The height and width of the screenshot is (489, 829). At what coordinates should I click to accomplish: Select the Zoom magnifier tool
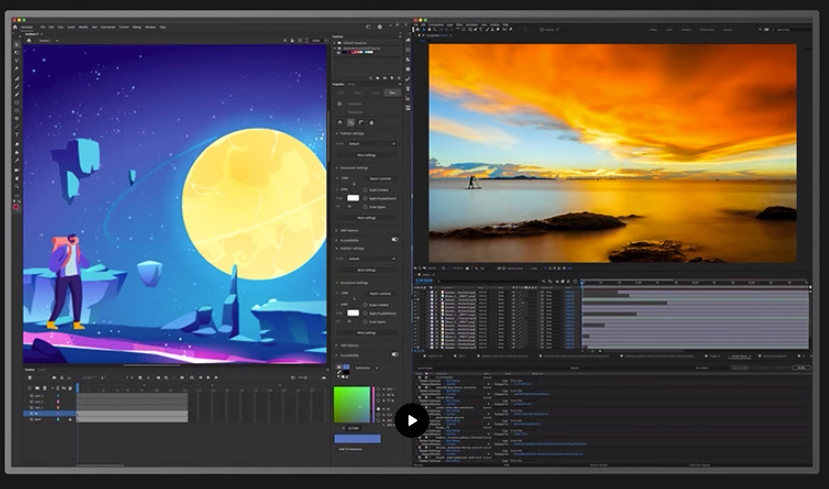(x=17, y=187)
